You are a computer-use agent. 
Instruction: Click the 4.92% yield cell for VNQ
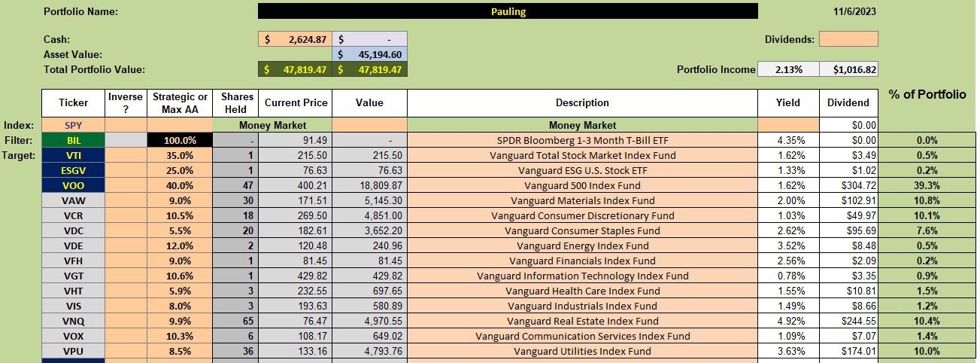788,321
